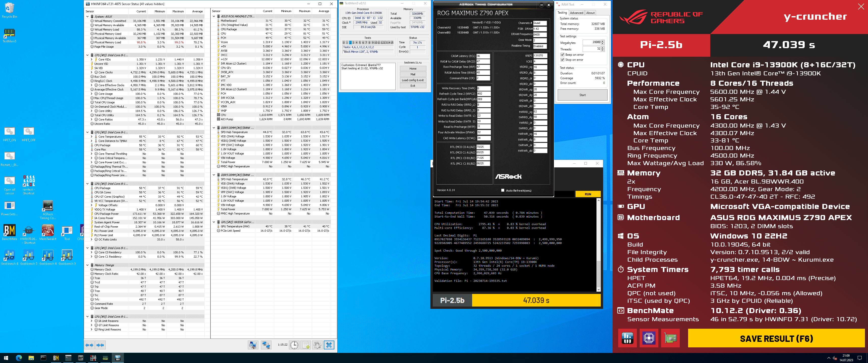Enable Auto Refresh checkbox in Timing Configurator
The width and height of the screenshot is (868, 363).
coord(503,190)
